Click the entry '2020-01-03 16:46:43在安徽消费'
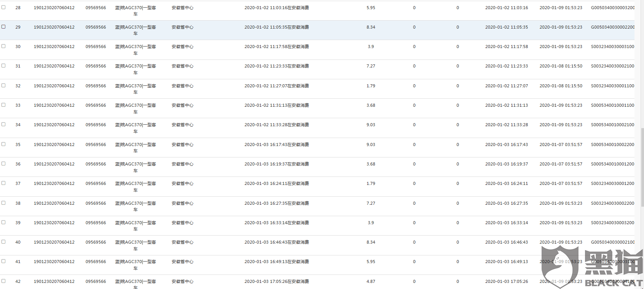 tap(277, 242)
